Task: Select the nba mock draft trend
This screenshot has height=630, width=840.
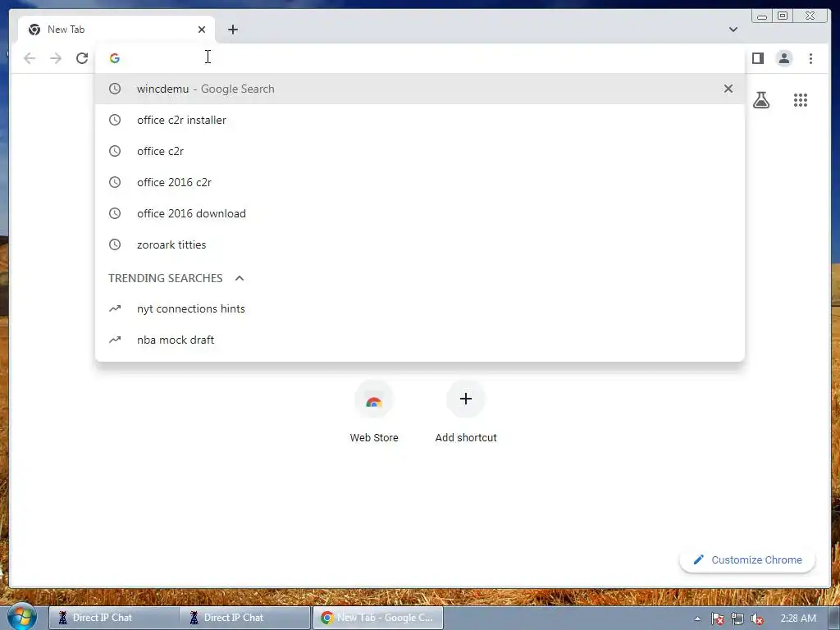Action: coord(420,340)
